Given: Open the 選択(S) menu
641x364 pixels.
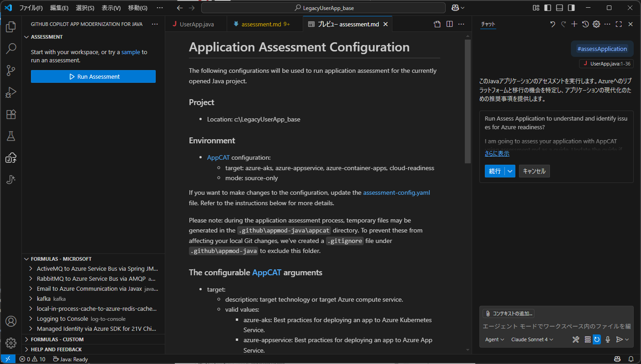Looking at the screenshot, I should point(85,8).
